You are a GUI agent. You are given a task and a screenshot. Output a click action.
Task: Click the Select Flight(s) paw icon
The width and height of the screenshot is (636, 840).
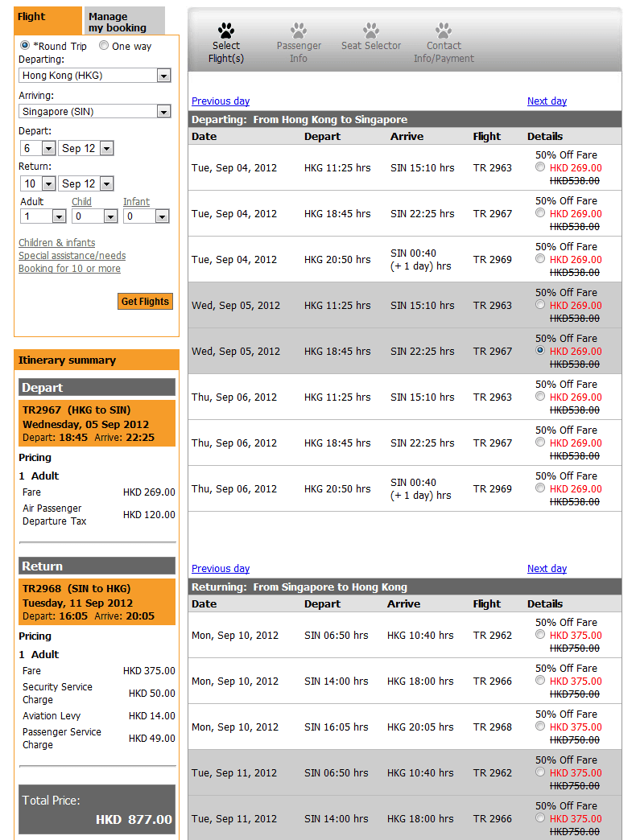226,31
